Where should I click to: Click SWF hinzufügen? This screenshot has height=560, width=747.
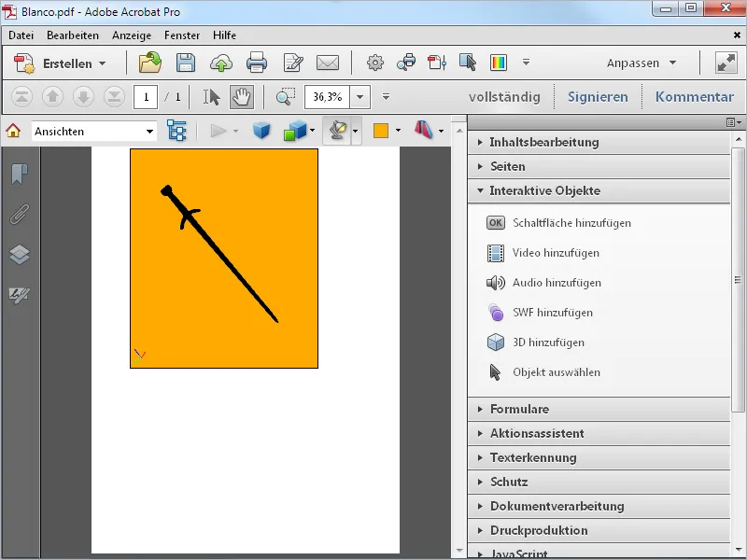[x=540, y=313]
